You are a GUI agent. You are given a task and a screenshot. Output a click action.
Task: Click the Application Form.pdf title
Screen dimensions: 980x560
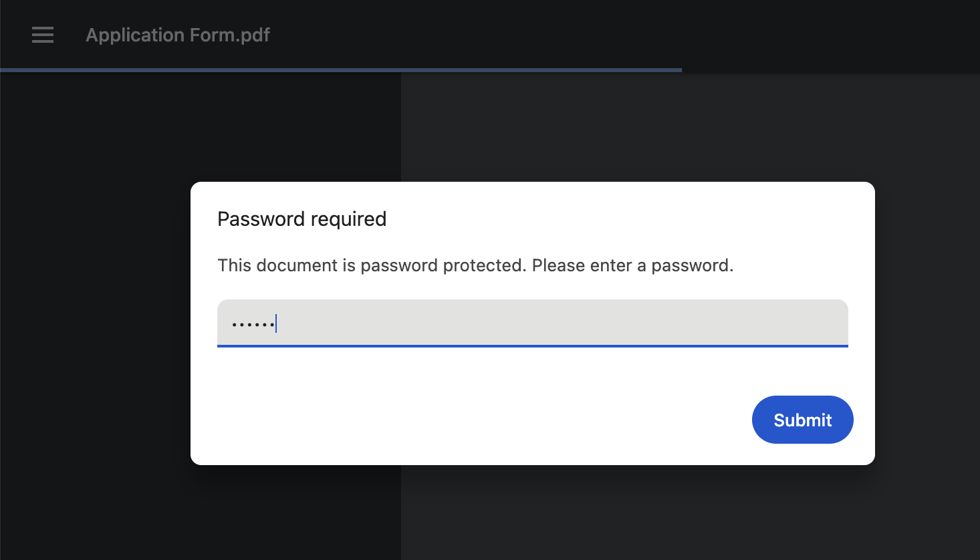(178, 35)
